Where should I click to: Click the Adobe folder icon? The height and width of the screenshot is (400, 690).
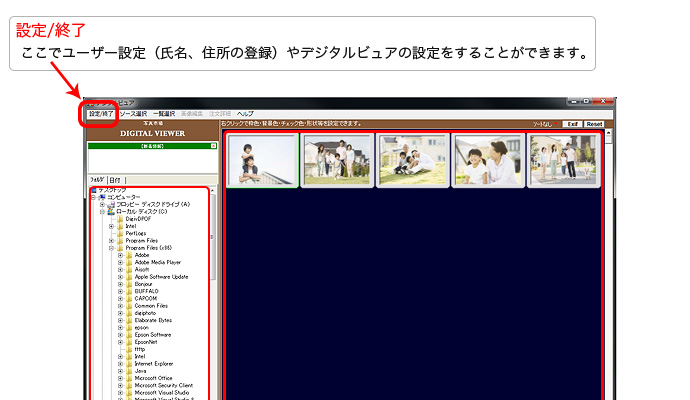pyautogui.click(x=129, y=255)
